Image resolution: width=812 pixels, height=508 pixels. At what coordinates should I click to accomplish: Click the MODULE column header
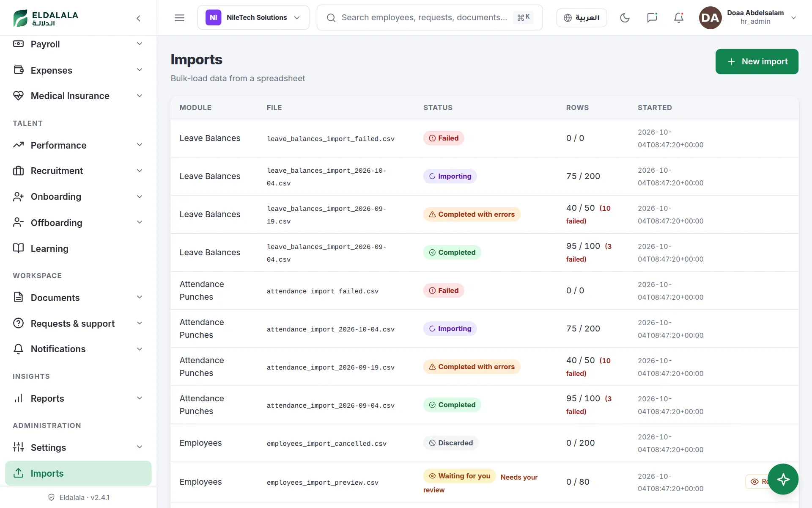coord(195,108)
